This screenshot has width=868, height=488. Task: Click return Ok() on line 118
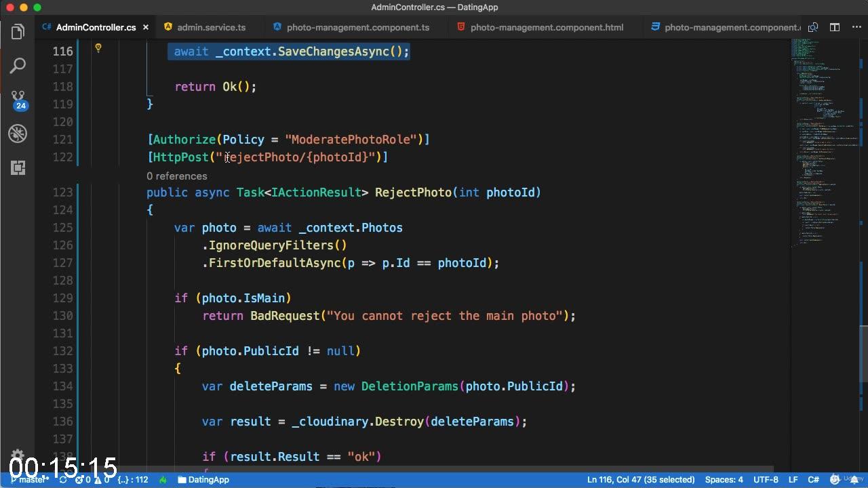tap(216, 87)
